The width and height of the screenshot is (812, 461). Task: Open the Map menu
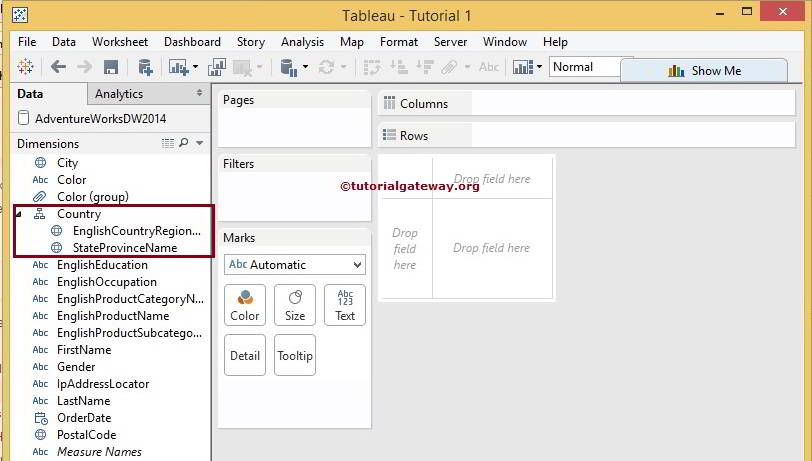tap(352, 42)
